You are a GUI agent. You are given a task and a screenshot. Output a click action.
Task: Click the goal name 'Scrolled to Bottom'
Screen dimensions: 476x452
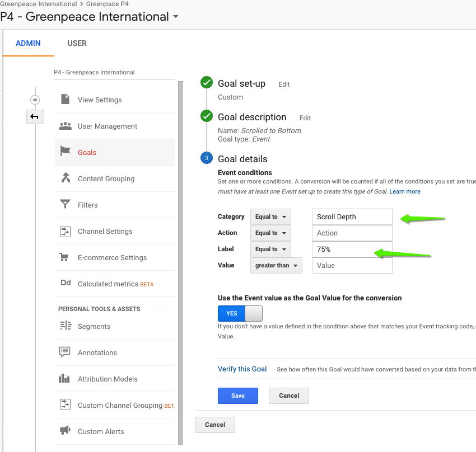click(271, 131)
